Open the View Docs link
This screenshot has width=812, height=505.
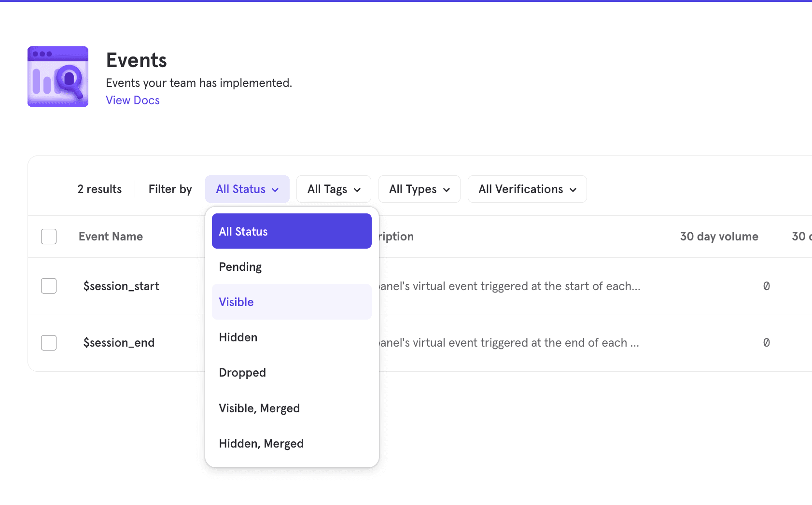click(x=132, y=100)
